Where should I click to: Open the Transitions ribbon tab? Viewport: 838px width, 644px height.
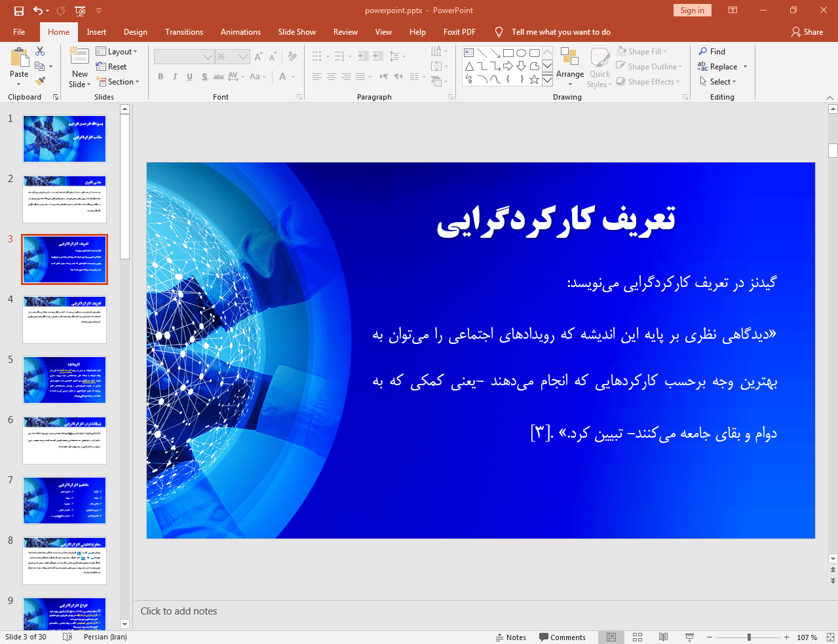(183, 32)
